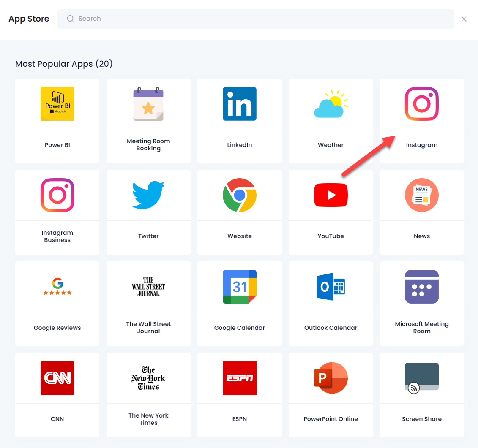Image resolution: width=478 pixels, height=448 pixels.
Task: Click the LinkedIn logo icon
Action: (x=240, y=104)
